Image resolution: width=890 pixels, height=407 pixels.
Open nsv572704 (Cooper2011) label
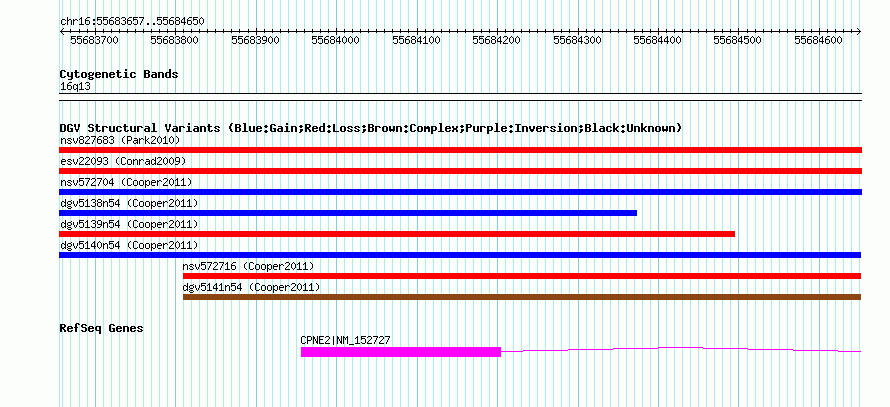click(126, 182)
